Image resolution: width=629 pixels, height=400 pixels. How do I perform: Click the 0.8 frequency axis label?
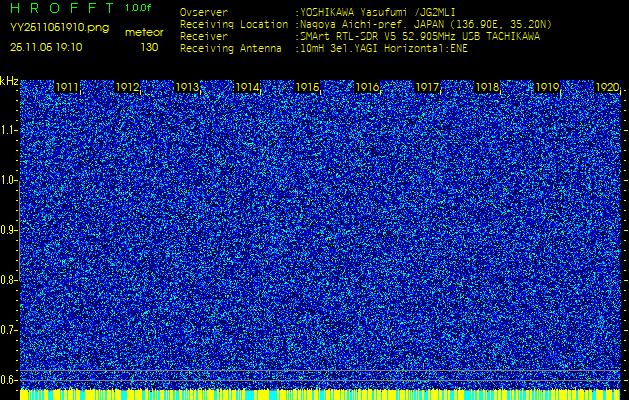point(9,280)
